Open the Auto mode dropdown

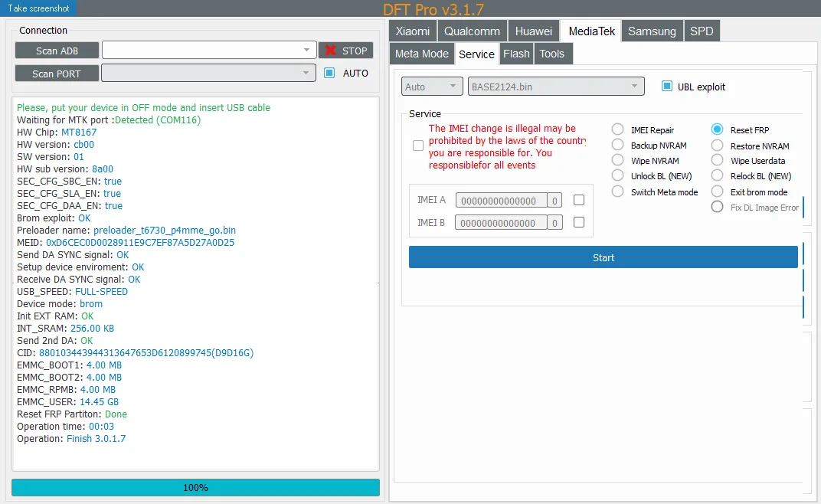432,87
